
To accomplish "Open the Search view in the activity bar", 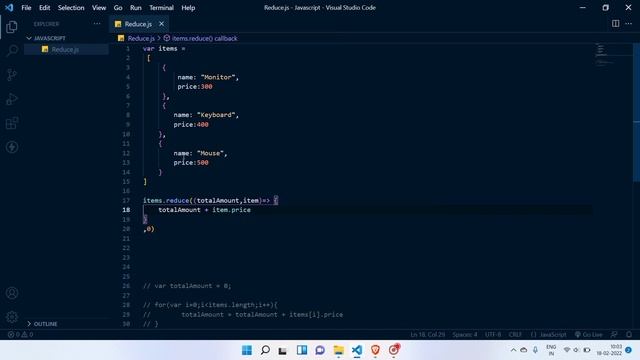I will (x=12, y=51).
